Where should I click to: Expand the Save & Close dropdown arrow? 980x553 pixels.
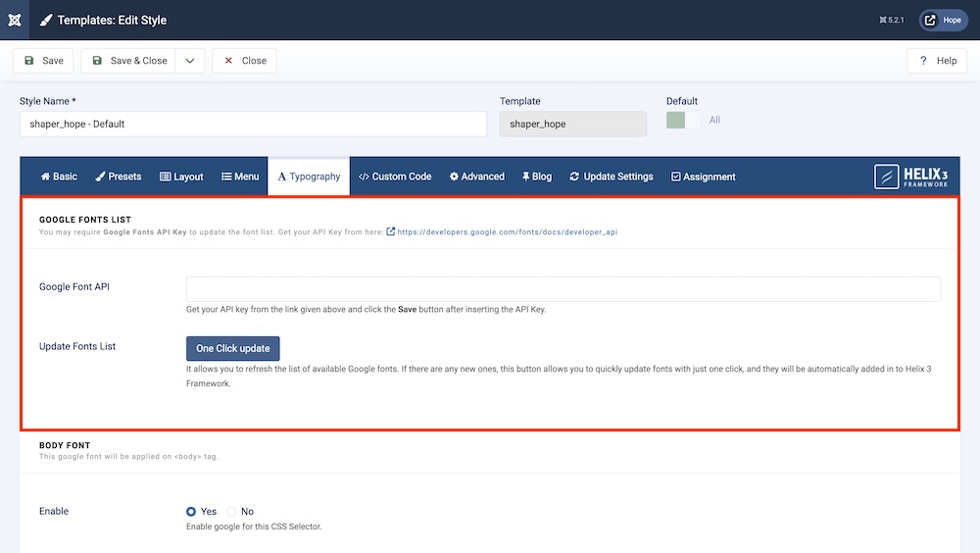pyautogui.click(x=190, y=61)
